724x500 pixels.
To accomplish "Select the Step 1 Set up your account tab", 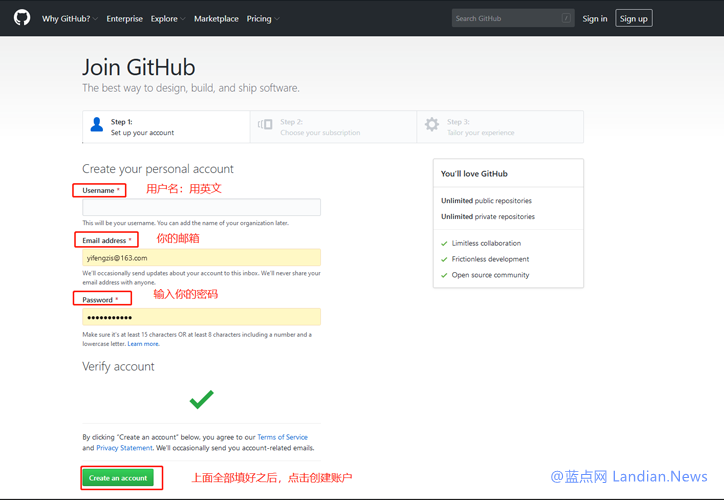I will click(166, 127).
